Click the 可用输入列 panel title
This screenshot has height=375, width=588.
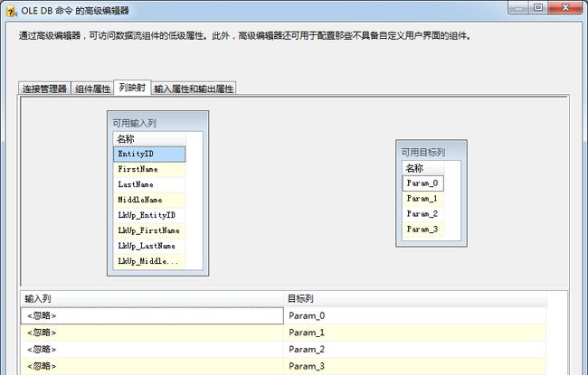(x=134, y=123)
